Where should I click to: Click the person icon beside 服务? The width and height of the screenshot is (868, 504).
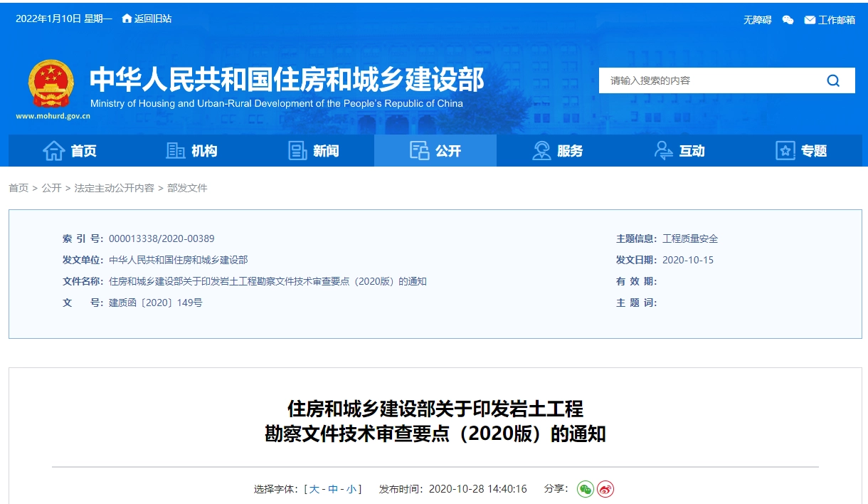pyautogui.click(x=541, y=150)
